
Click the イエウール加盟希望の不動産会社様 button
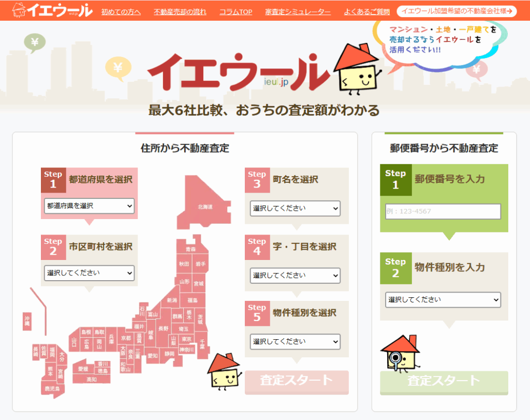tap(457, 11)
